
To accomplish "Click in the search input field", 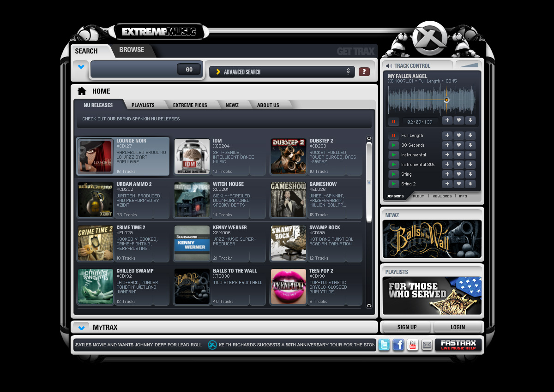I will (x=134, y=69).
